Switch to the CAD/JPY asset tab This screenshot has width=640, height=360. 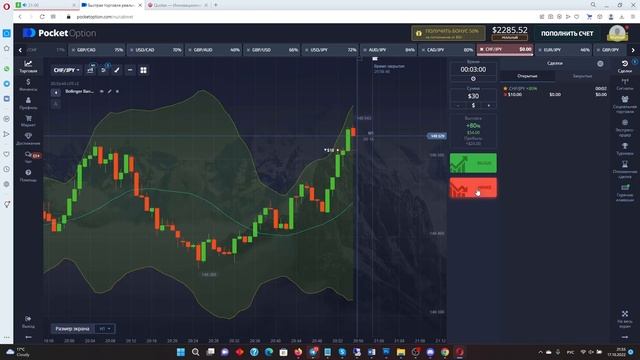click(447, 50)
